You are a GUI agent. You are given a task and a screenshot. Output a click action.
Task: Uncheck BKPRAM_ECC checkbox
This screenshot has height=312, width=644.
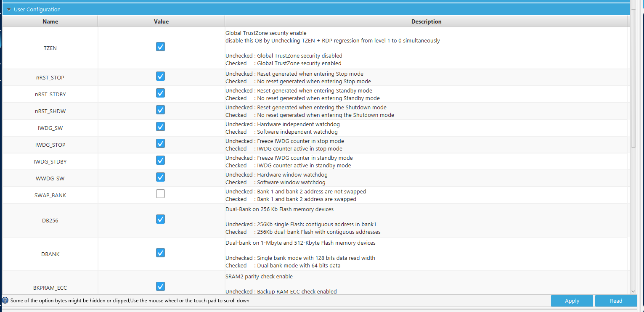[x=160, y=286]
